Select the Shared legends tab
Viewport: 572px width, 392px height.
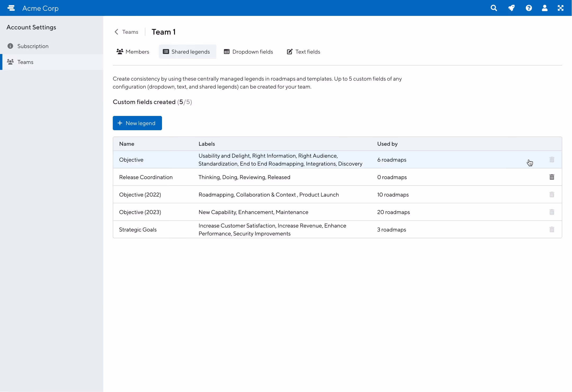tap(187, 52)
